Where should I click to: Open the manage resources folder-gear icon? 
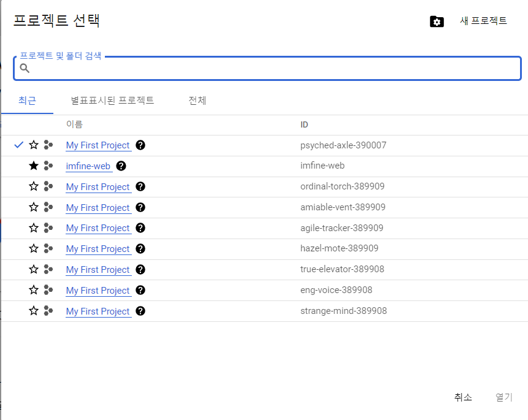pos(437,21)
